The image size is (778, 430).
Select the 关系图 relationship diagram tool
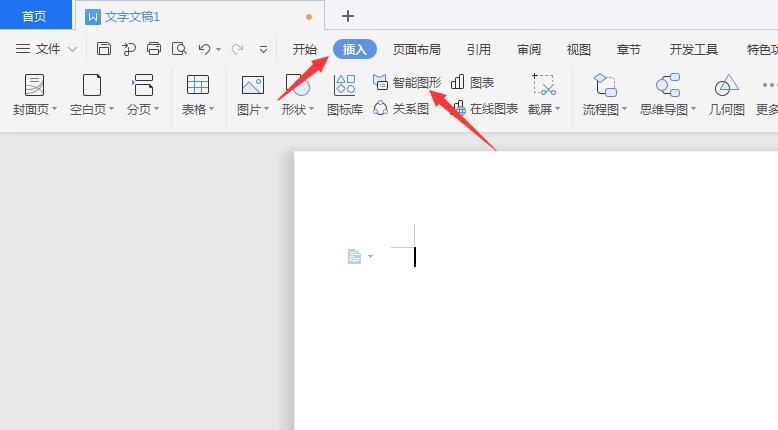click(401, 109)
